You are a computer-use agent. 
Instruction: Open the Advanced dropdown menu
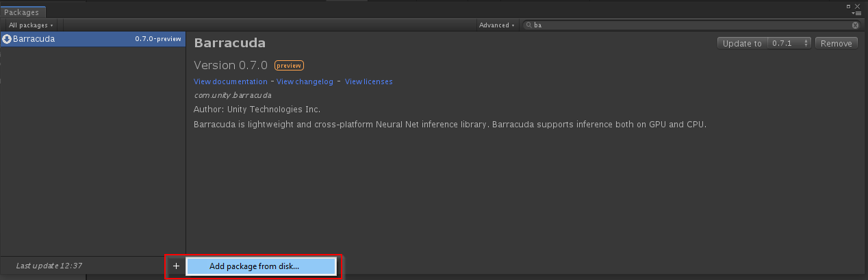coord(497,25)
